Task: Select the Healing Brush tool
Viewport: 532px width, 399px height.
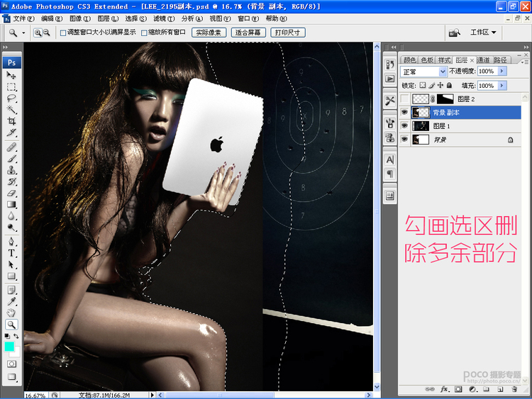Action: coord(11,147)
